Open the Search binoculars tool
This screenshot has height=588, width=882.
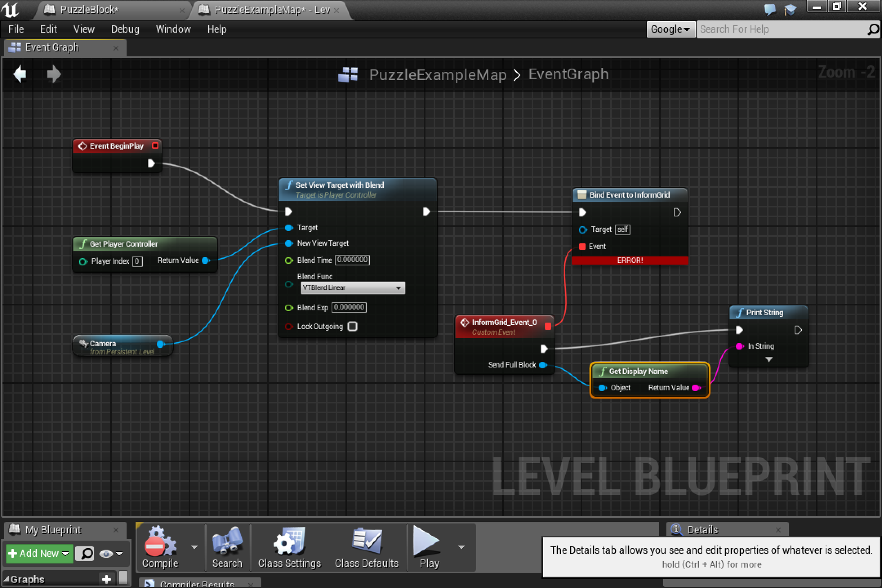(x=227, y=547)
